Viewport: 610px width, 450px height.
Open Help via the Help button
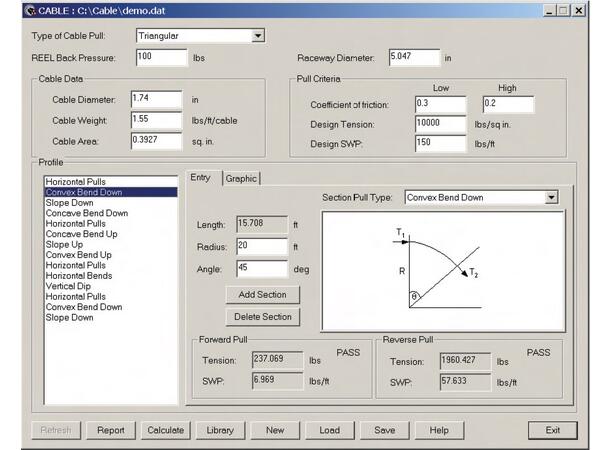coord(439,430)
